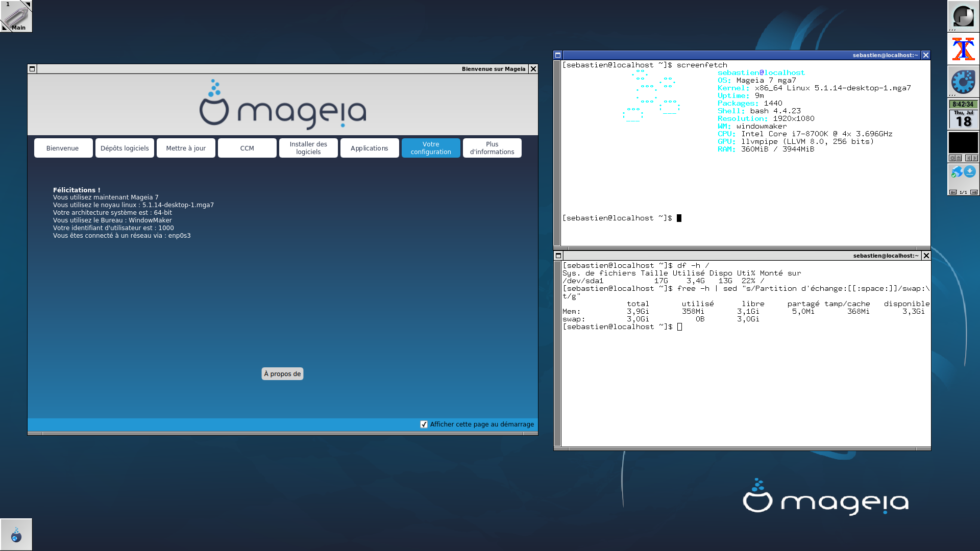
Task: Click the Bienvenue sur Mageia title bar
Action: [283, 69]
